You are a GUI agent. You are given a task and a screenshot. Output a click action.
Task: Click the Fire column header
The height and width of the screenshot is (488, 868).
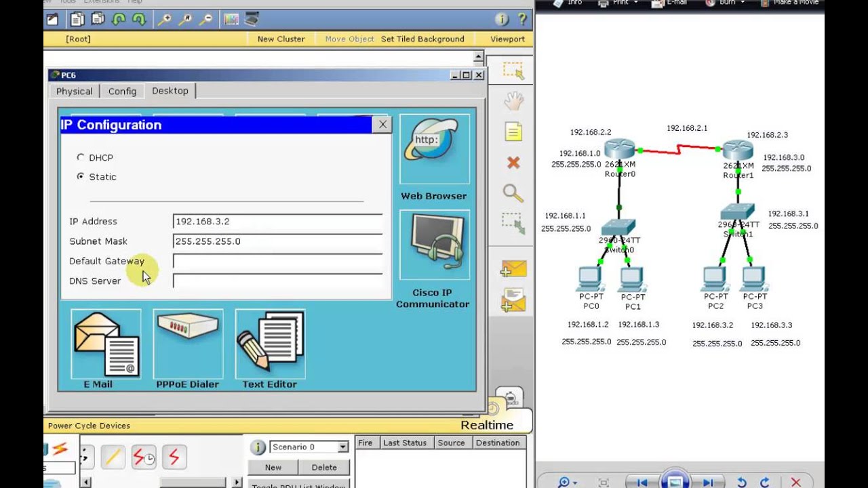pyautogui.click(x=366, y=443)
